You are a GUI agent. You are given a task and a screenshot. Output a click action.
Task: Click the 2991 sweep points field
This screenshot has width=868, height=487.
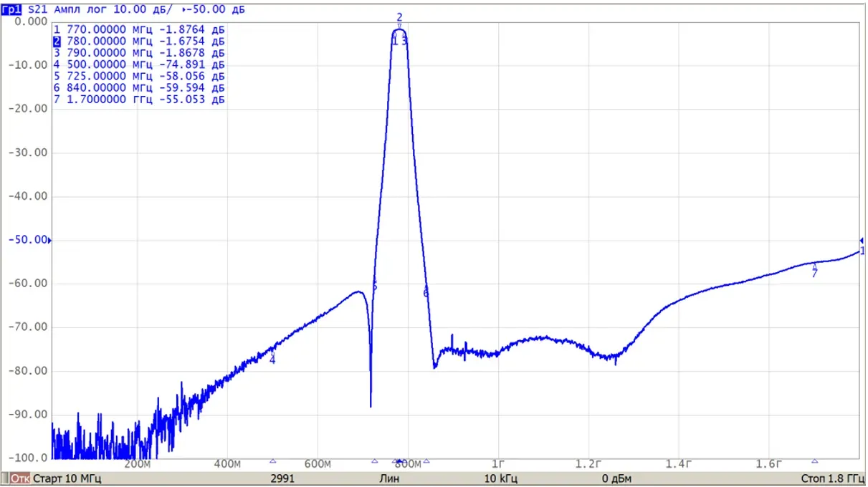pos(282,478)
